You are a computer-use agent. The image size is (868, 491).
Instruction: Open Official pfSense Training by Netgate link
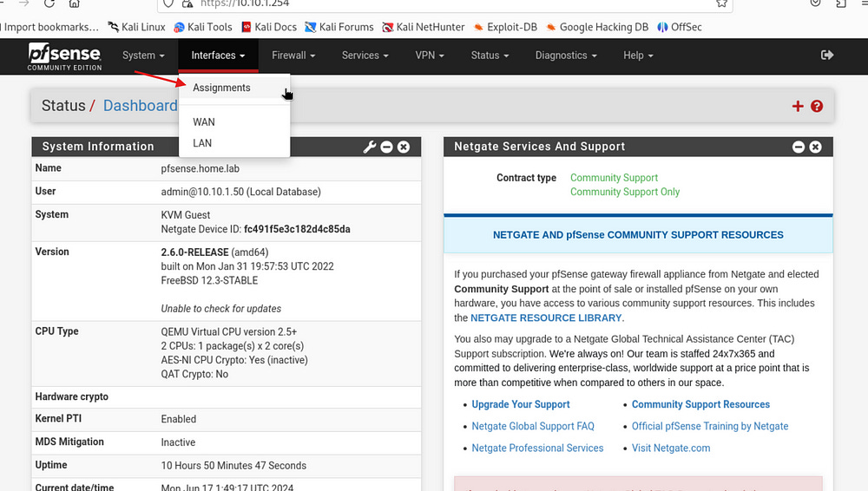(x=710, y=426)
